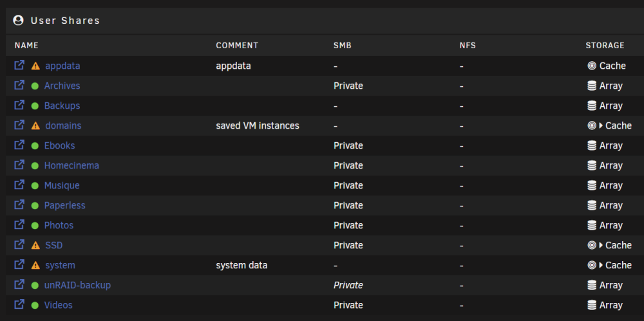Open the Paperless share link
The image size is (644, 321).
(65, 205)
